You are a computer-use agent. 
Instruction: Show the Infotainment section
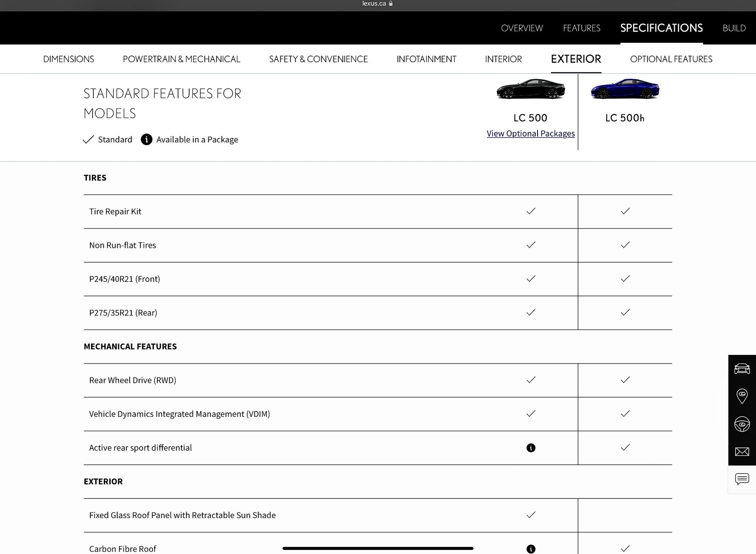[426, 59]
